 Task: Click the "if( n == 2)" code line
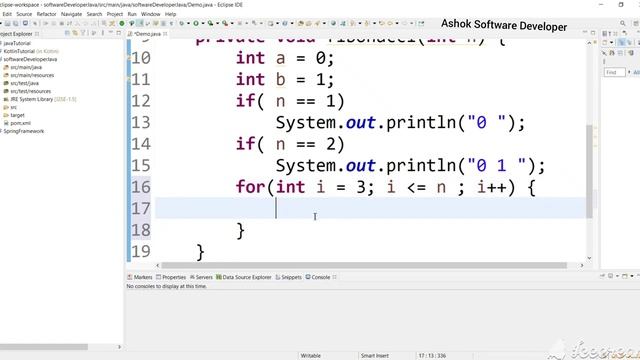tap(290, 144)
